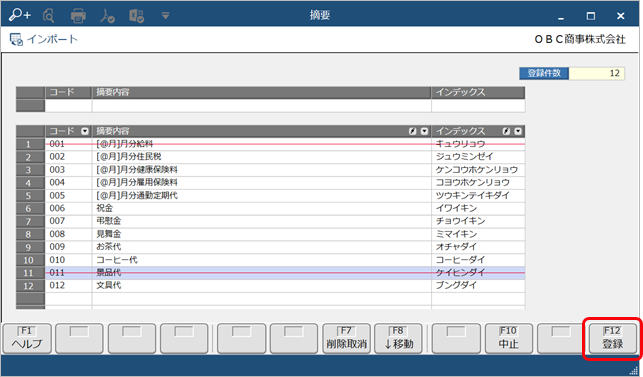Click the オチャダイ index cell
643x377 pixels.
(x=478, y=247)
